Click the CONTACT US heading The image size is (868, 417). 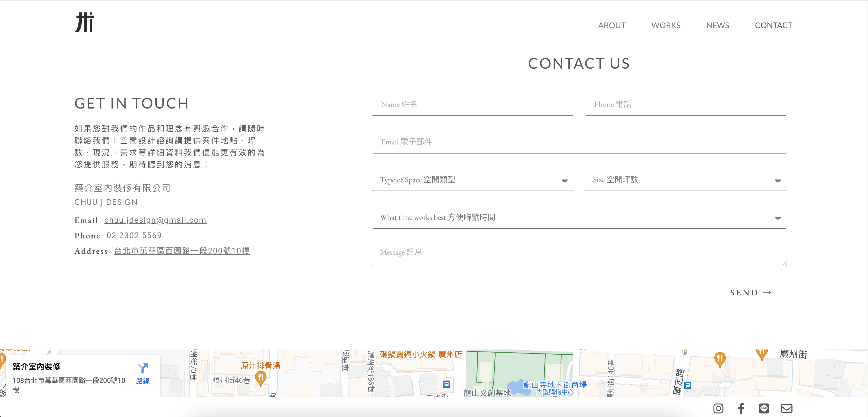[x=579, y=63]
